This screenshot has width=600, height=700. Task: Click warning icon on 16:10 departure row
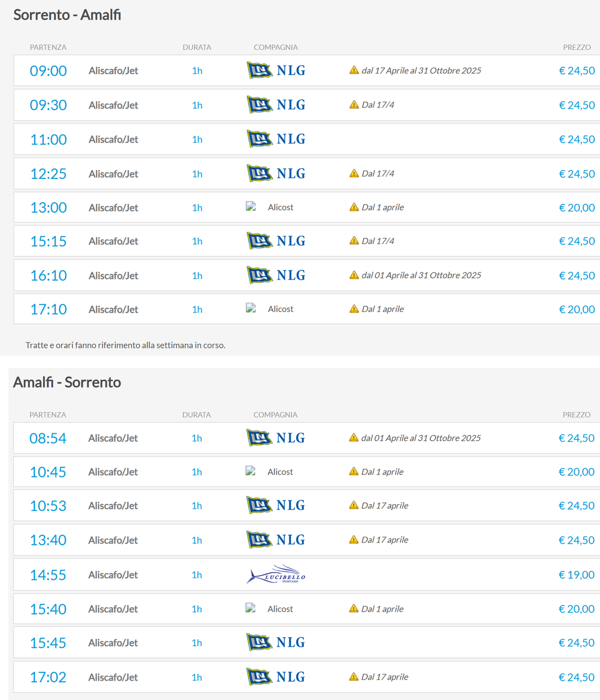354,275
